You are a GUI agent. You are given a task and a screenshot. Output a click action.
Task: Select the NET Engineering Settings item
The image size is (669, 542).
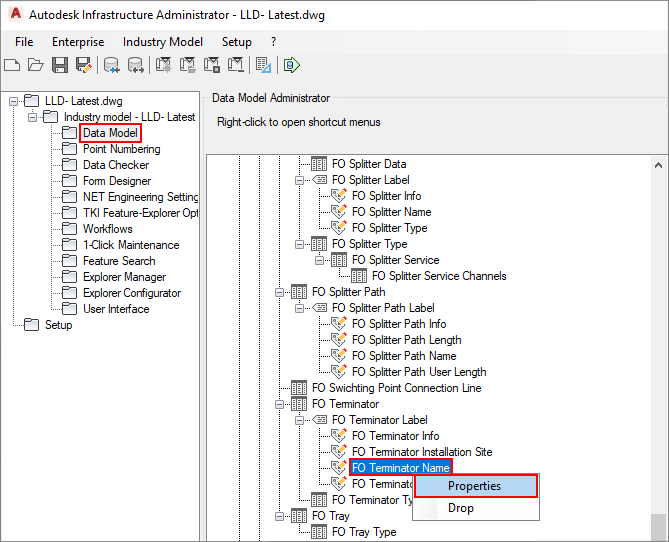point(140,197)
